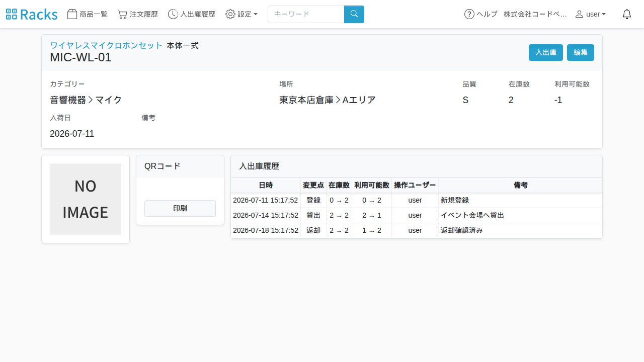Click the 2026-07-18 15:17:52 history row timestamp
This screenshot has width=644, height=362.
coord(266,230)
